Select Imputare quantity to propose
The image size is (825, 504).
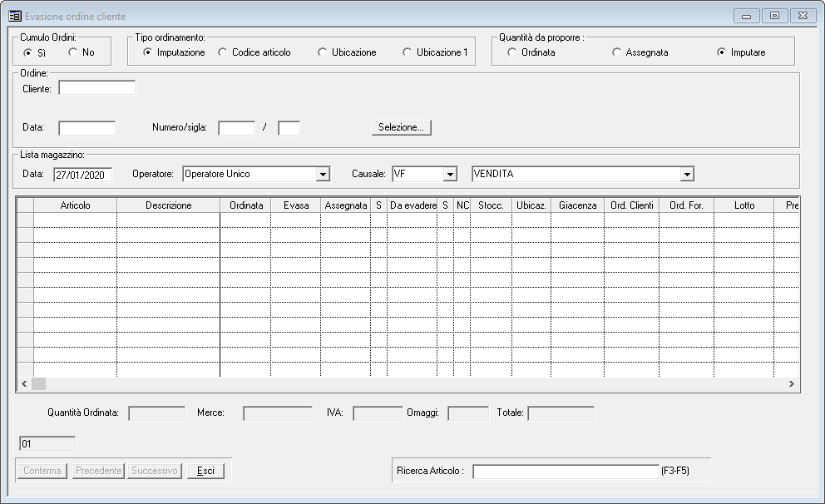[x=721, y=52]
